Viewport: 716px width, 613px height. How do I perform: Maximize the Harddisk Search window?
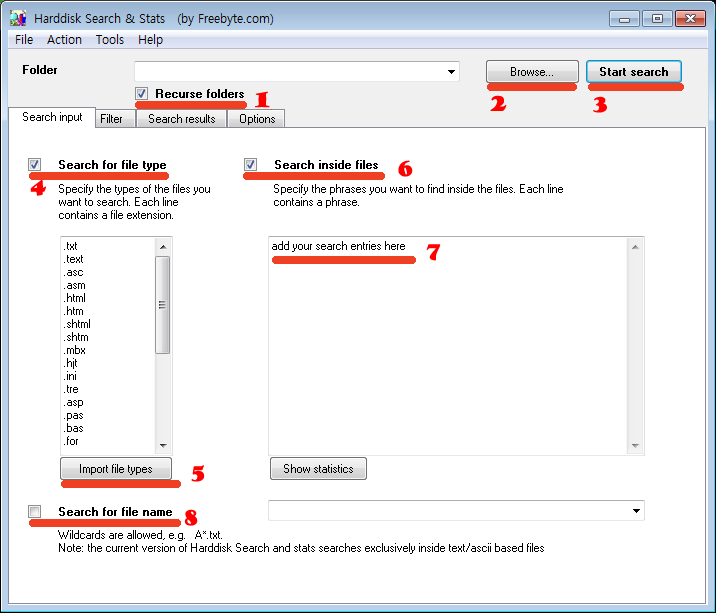(657, 19)
